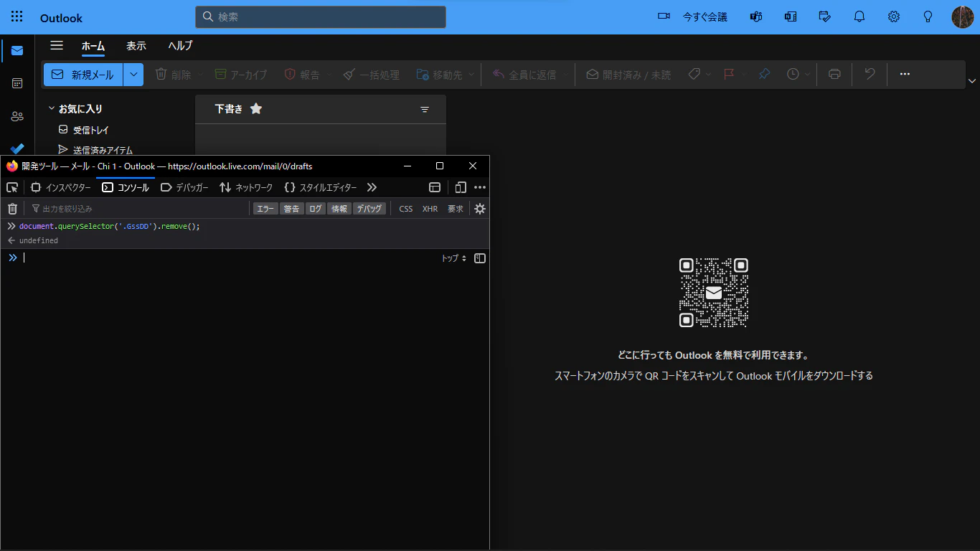The width and height of the screenshot is (980, 551).
Task: Open the snooze clock dropdown
Action: [808, 74]
